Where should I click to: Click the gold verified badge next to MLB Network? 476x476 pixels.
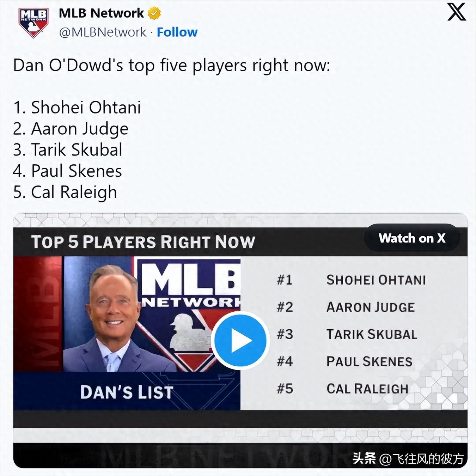pyautogui.click(x=154, y=13)
